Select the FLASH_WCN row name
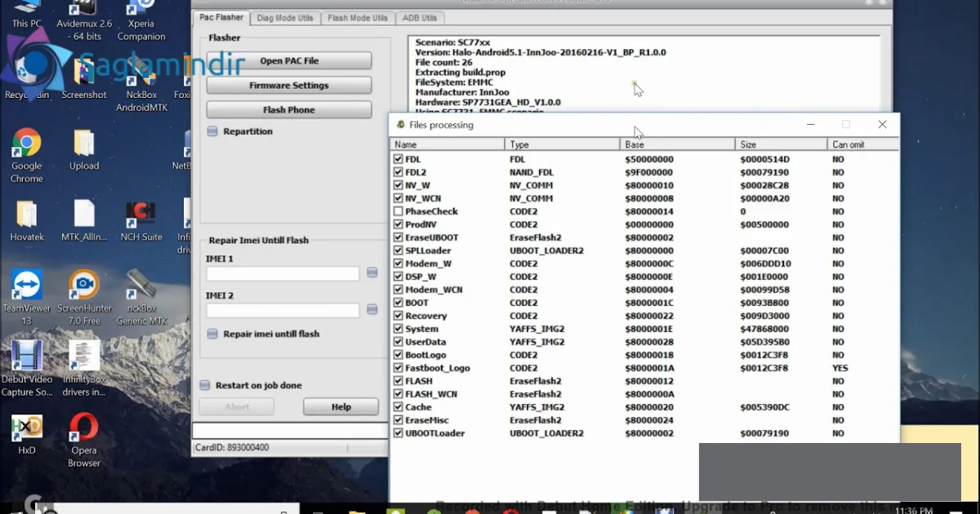Screen dimensions: 980x514 (x=430, y=394)
